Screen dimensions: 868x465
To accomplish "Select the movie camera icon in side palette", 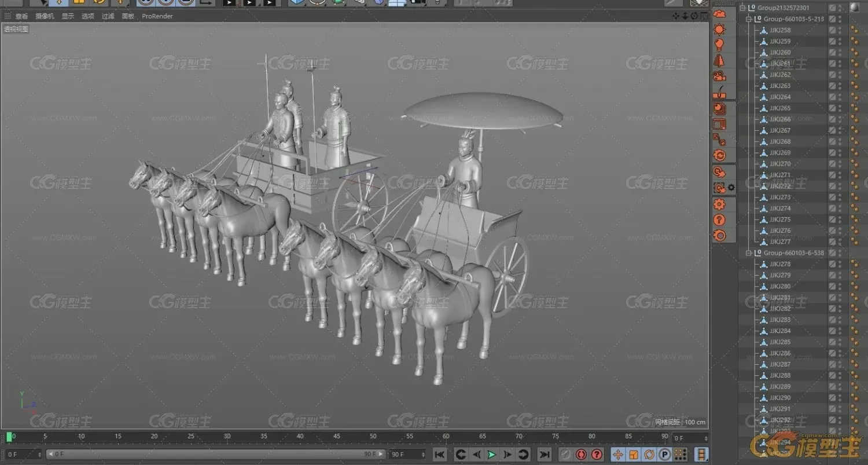I will 719,76.
